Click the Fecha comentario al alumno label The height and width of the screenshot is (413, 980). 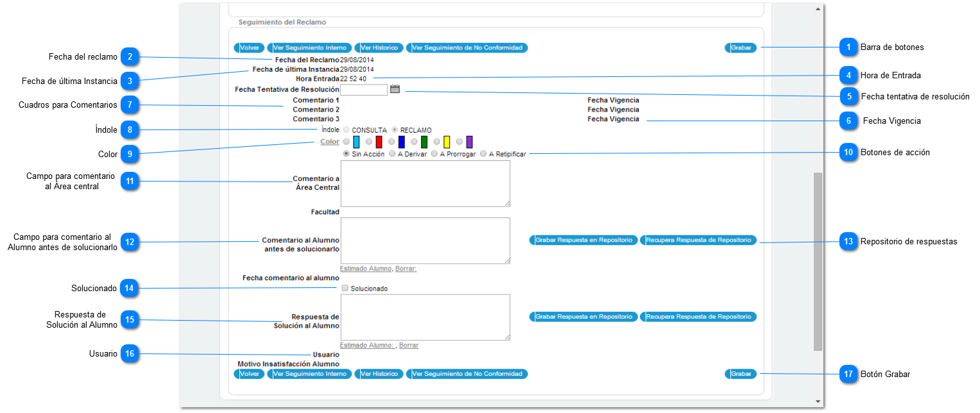(291, 278)
